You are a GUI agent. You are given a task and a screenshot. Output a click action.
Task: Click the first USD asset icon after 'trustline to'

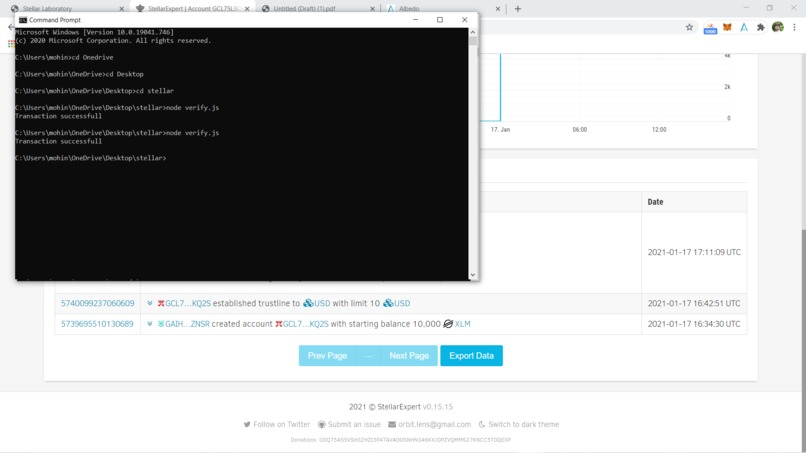click(x=308, y=303)
